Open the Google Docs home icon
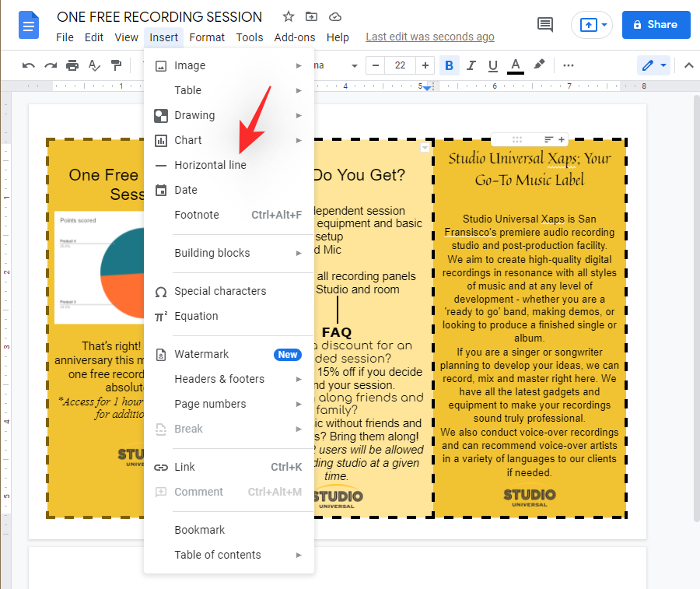The width and height of the screenshot is (700, 589). [x=29, y=26]
